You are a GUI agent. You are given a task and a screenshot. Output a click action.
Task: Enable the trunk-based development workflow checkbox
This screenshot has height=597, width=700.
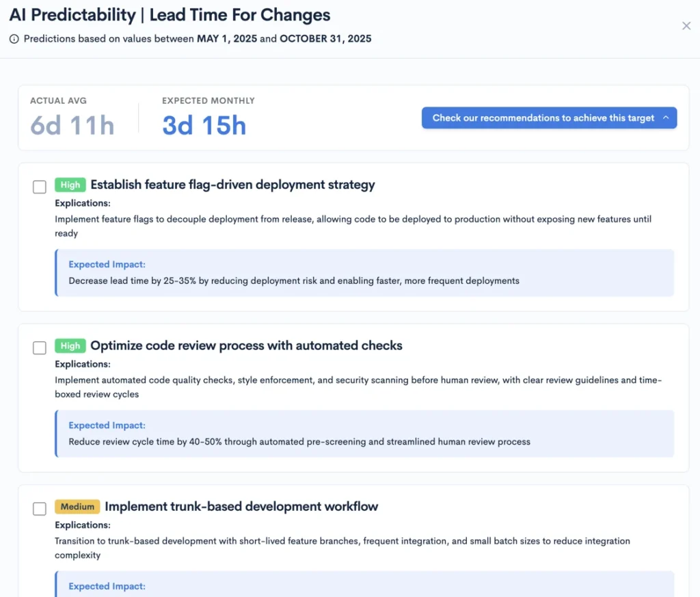point(40,508)
